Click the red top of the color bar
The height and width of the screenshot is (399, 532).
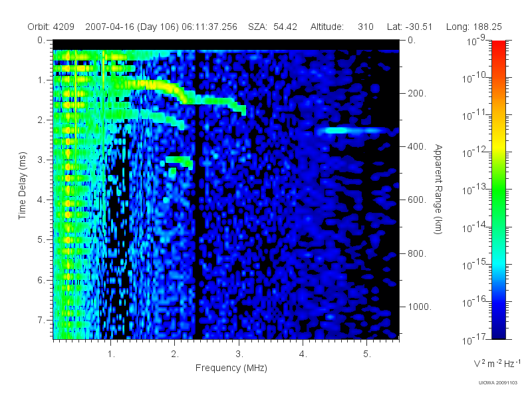[x=499, y=47]
